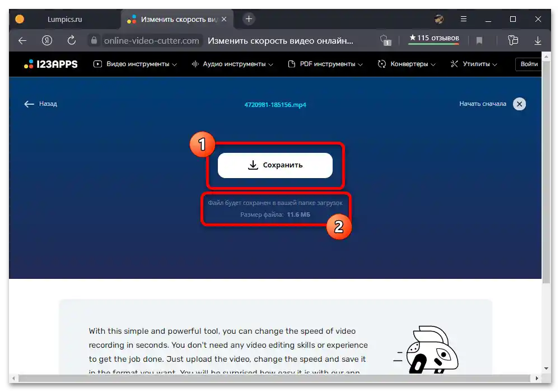Expand Видео инструменты menu
Image resolution: width=560 pixels, height=392 pixels.
point(135,64)
